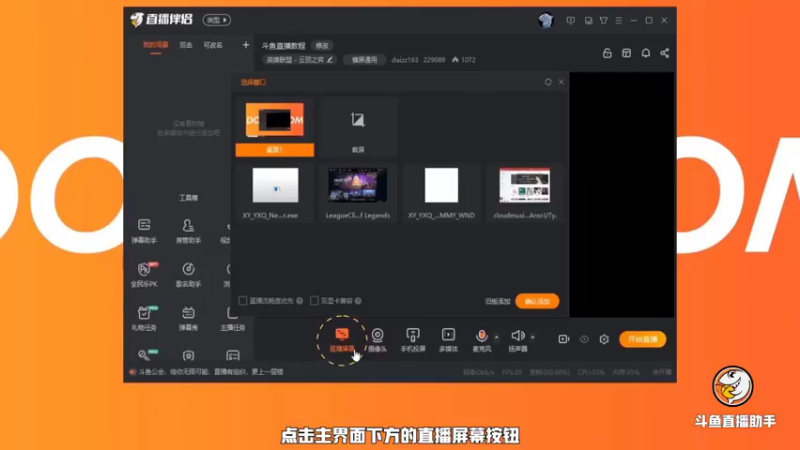Select the XY_YXQ_...MMY_WND window thumbnail

(441, 193)
